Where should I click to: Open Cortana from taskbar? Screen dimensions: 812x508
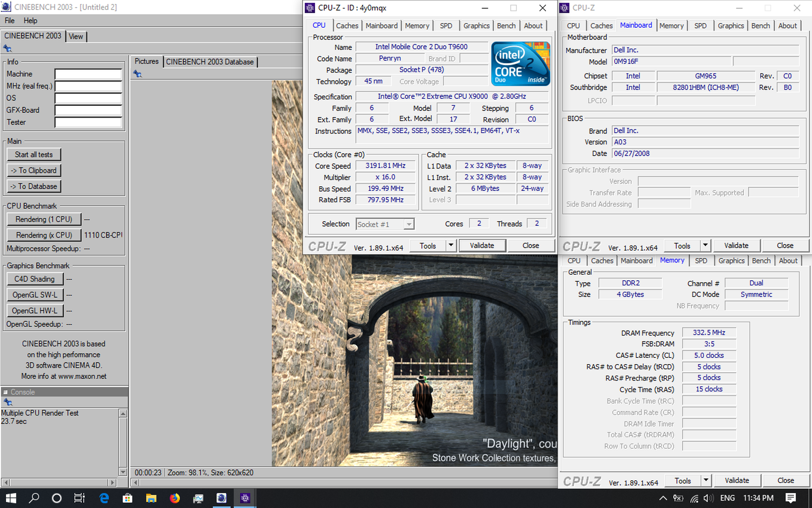56,498
